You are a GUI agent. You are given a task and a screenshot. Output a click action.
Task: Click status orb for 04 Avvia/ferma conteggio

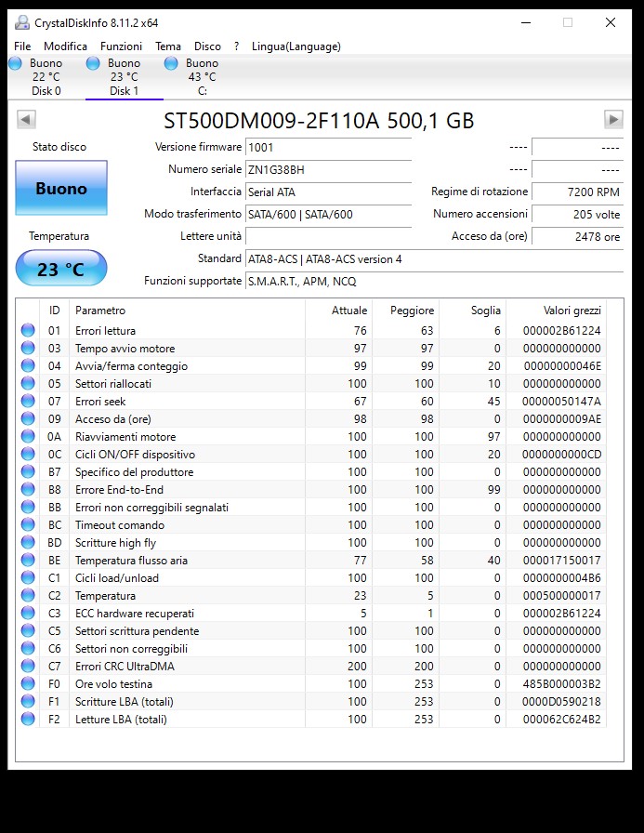tap(28, 365)
